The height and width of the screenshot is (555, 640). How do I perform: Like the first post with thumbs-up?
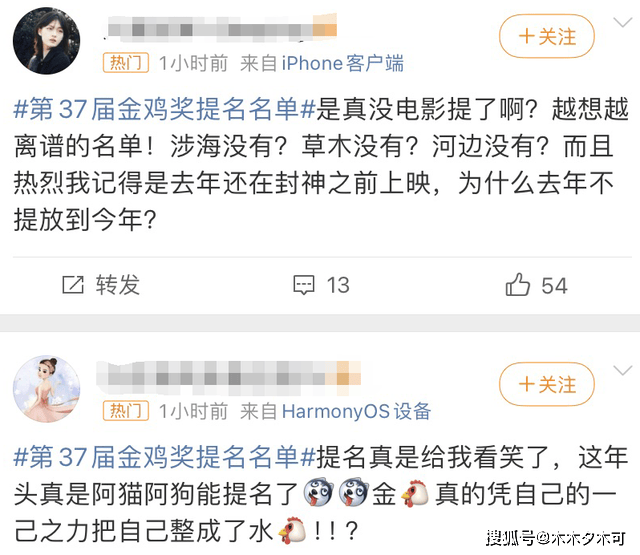tap(518, 284)
